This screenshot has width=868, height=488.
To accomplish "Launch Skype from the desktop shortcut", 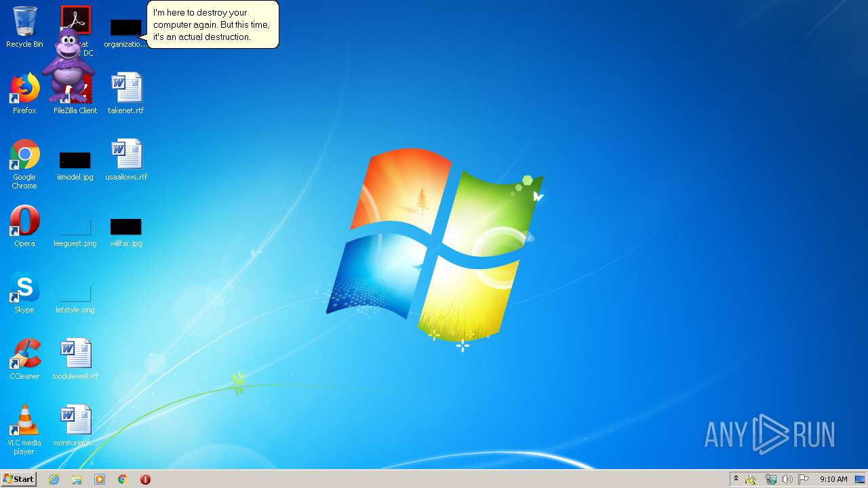I will [x=24, y=293].
